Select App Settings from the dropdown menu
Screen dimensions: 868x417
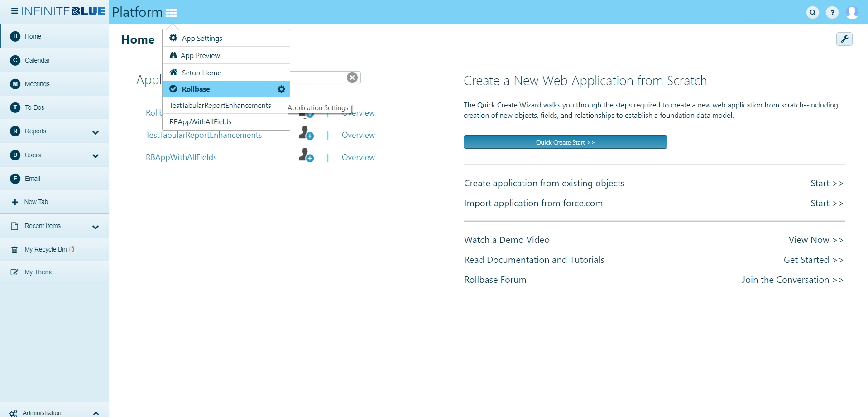(x=226, y=38)
